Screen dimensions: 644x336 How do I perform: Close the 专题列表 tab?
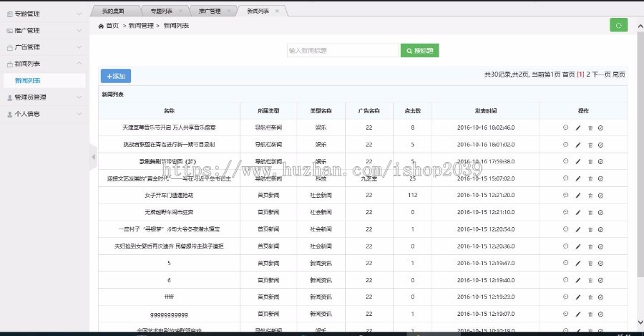point(180,11)
